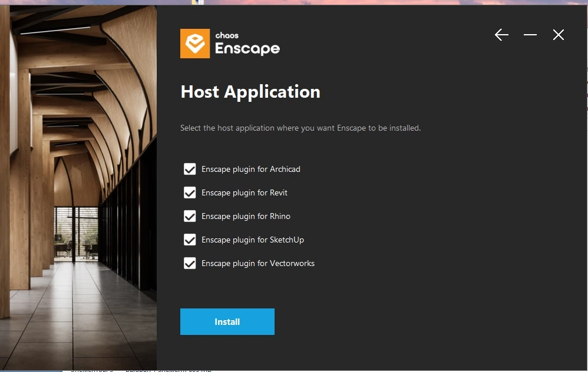Uncheck Enscape plugin for Archicad
The height and width of the screenshot is (372, 588).
(190, 169)
